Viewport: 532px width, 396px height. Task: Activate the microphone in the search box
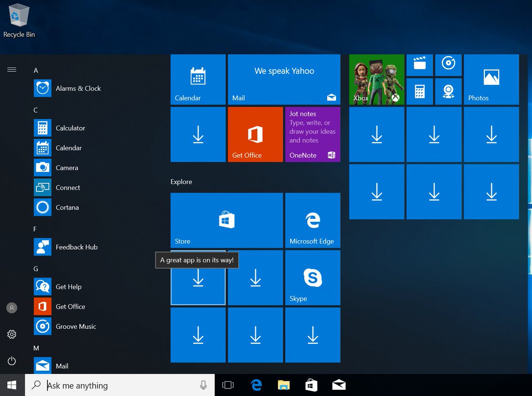click(x=203, y=385)
